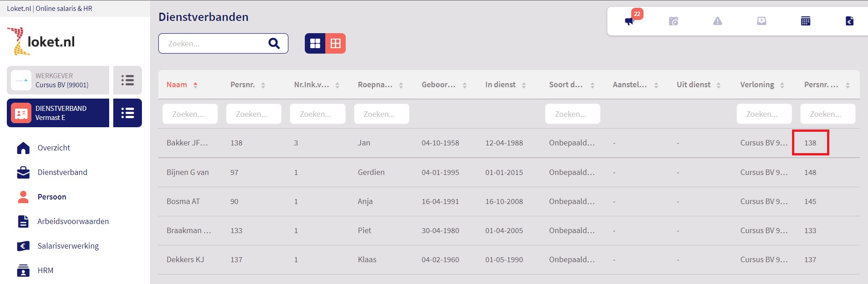Click the euro document icon in the top toolbar
868x284 pixels.
pos(849,21)
